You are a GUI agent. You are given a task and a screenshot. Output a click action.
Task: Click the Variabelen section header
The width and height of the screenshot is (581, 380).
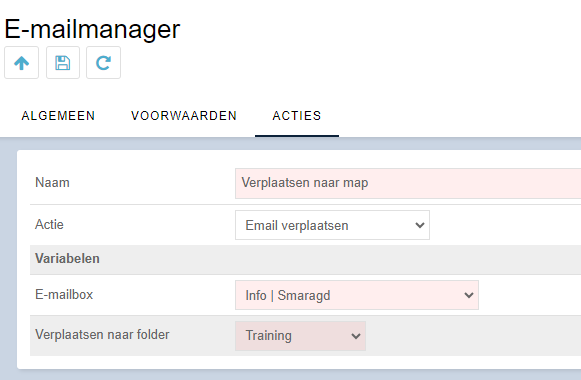coord(67,259)
